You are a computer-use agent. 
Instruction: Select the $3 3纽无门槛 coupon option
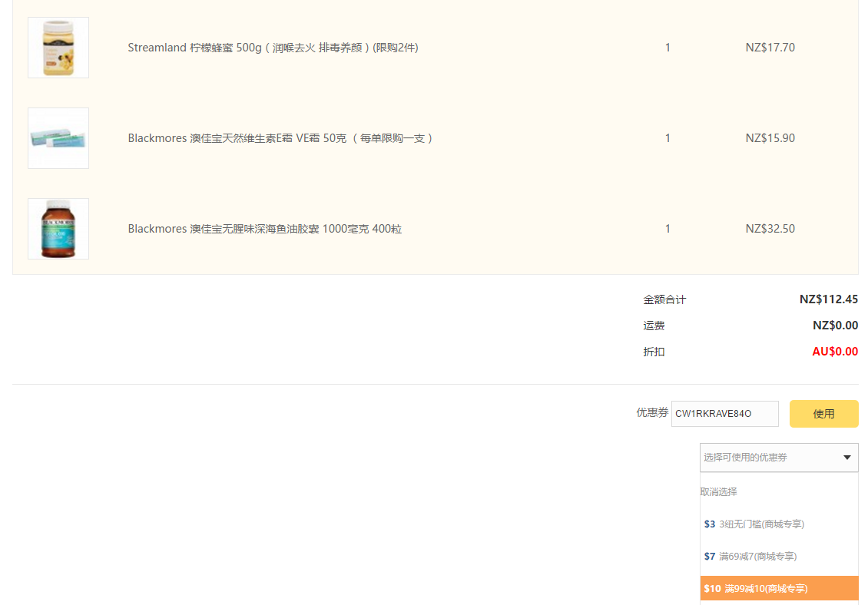click(779, 524)
